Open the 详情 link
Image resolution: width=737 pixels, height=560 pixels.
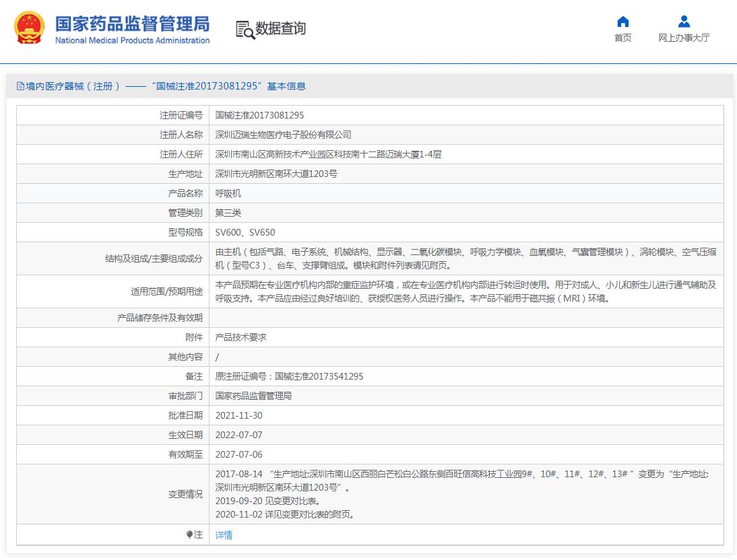click(224, 534)
